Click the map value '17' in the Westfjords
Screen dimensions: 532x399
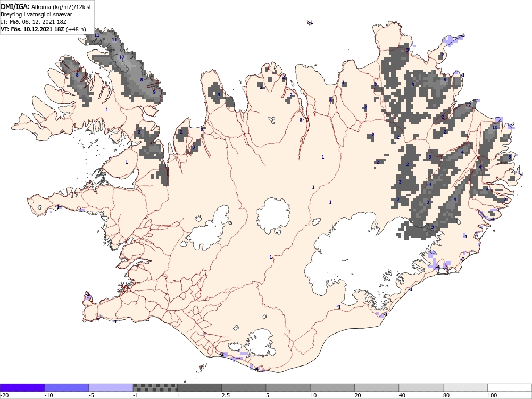[x=122, y=57]
